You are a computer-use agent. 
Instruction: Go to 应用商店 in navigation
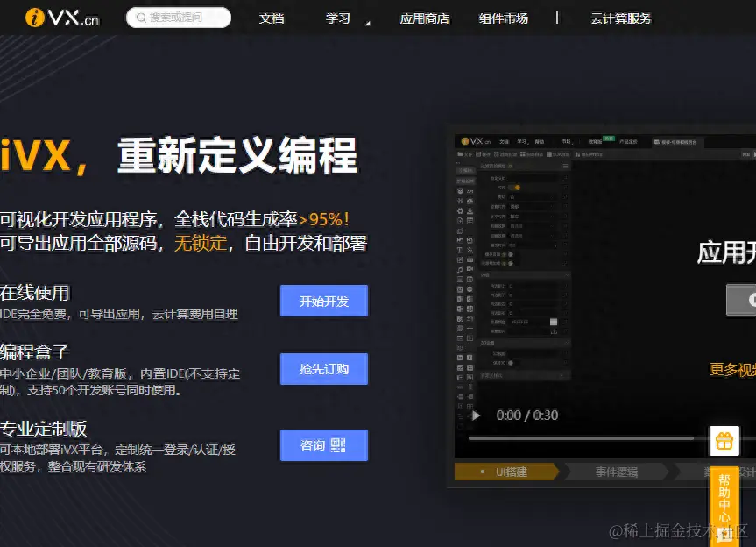coord(425,18)
